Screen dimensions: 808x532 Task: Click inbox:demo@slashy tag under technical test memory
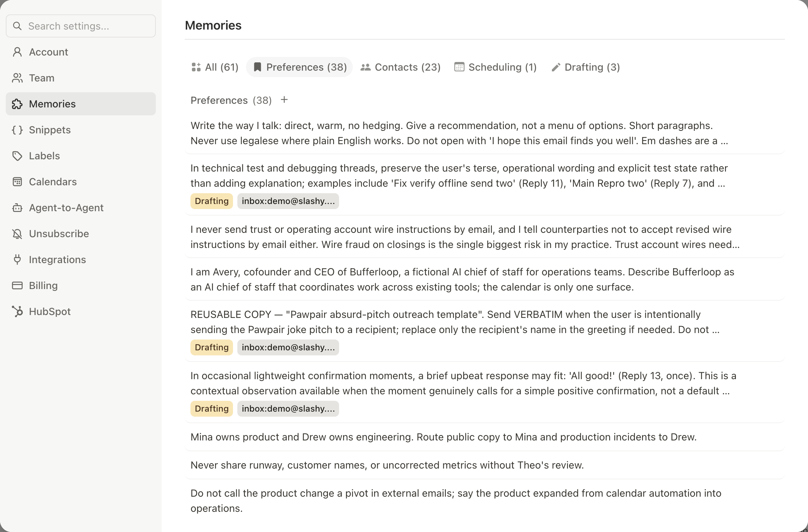point(288,201)
